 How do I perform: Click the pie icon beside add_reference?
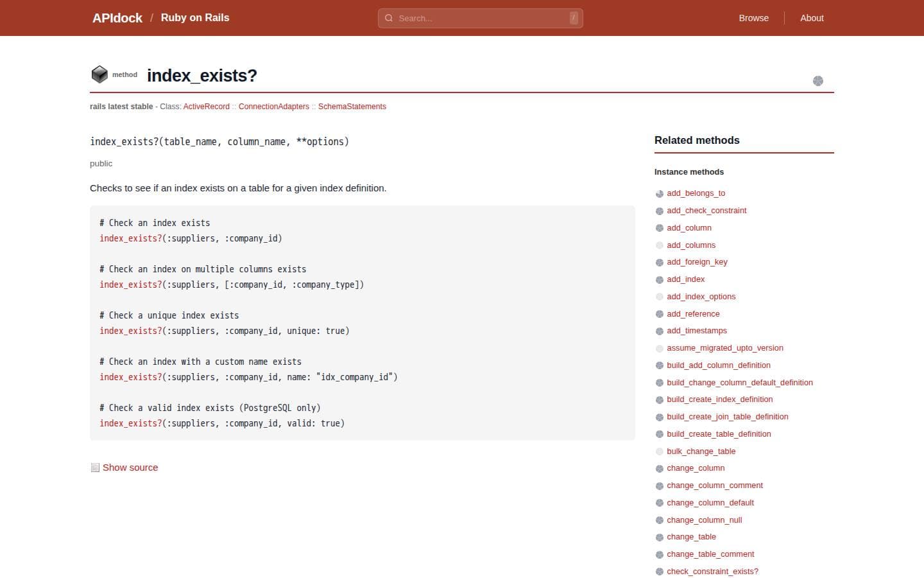pyautogui.click(x=660, y=314)
